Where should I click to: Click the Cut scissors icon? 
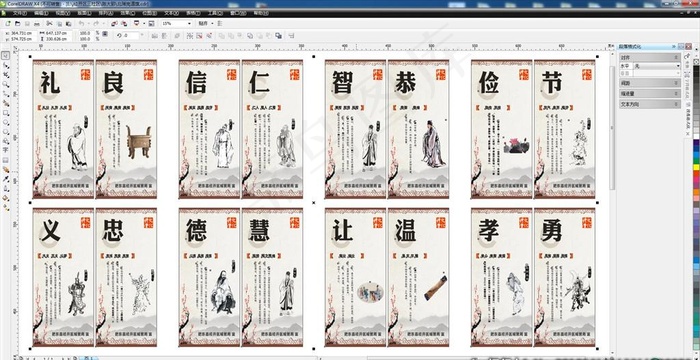click(x=49, y=23)
